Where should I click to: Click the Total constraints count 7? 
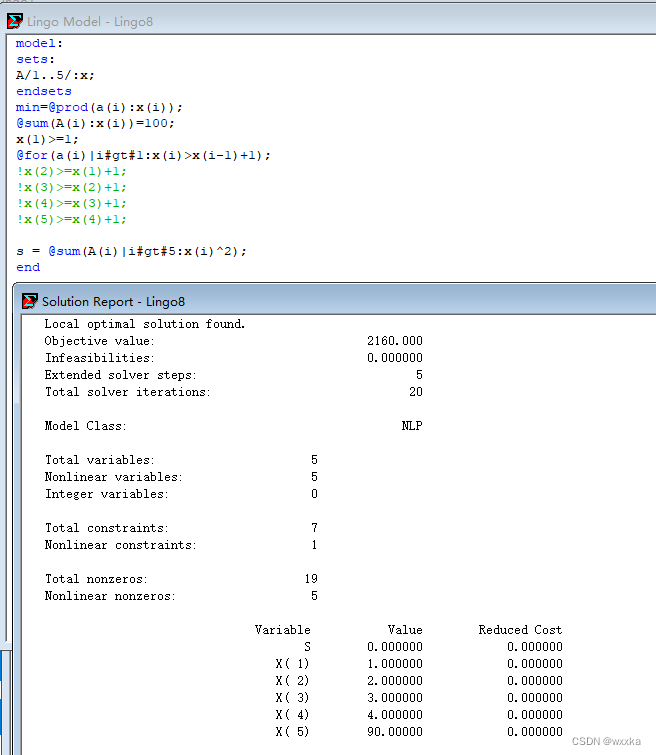coord(314,528)
